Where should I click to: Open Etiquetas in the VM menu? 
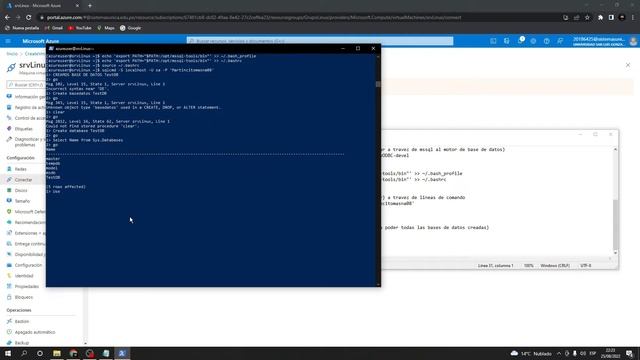coord(23,129)
